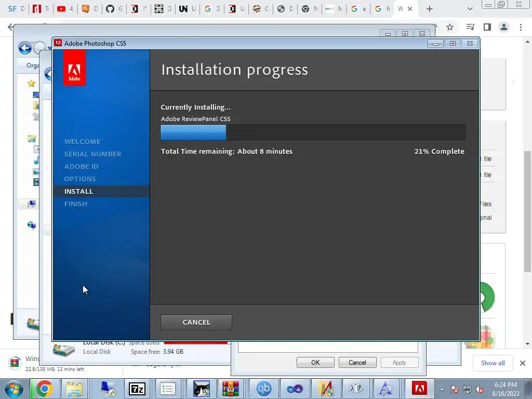Close the Chrome downloads bar
532x399 pixels.
coord(523,363)
